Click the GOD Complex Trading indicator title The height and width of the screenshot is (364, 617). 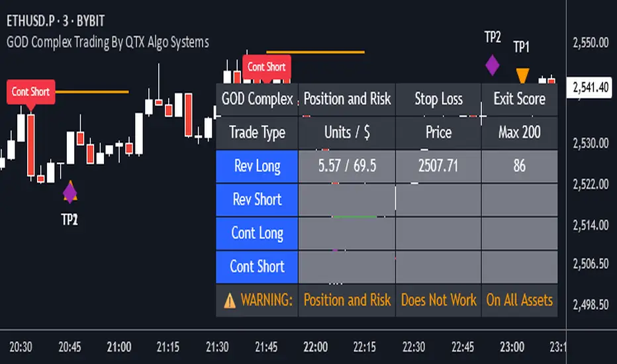click(x=107, y=42)
